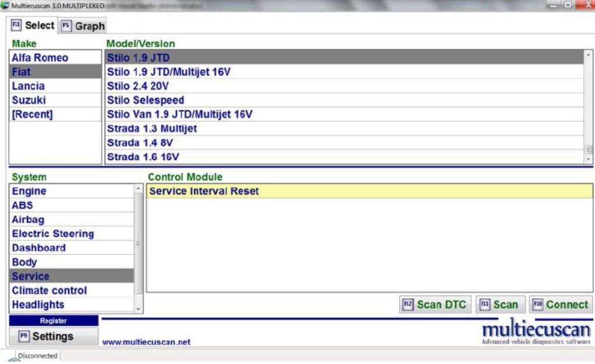Click the System list scroll up arrow
The width and height of the screenshot is (595, 364).
point(138,188)
